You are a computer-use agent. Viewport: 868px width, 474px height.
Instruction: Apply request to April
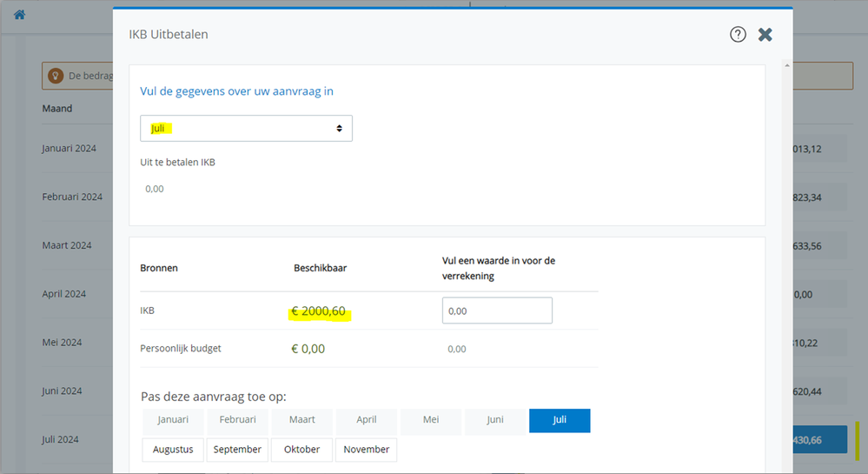366,420
